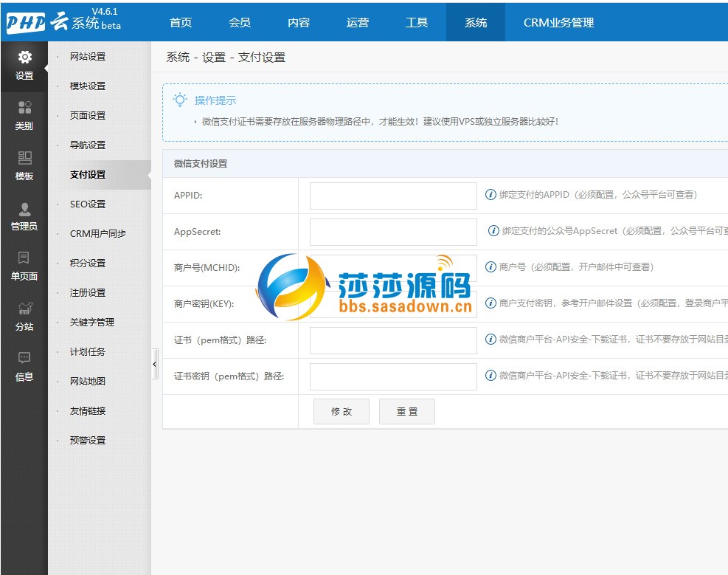Open the 内容 top menu

pos(299,22)
